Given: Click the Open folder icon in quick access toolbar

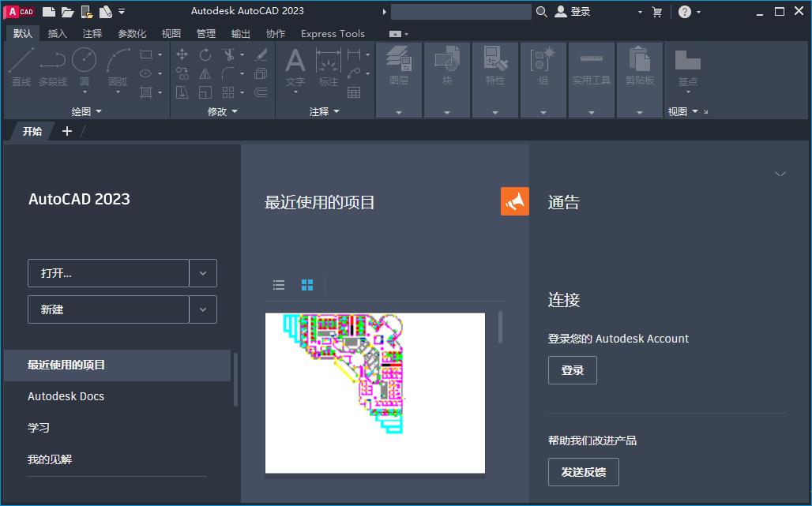Looking at the screenshot, I should 67,12.
